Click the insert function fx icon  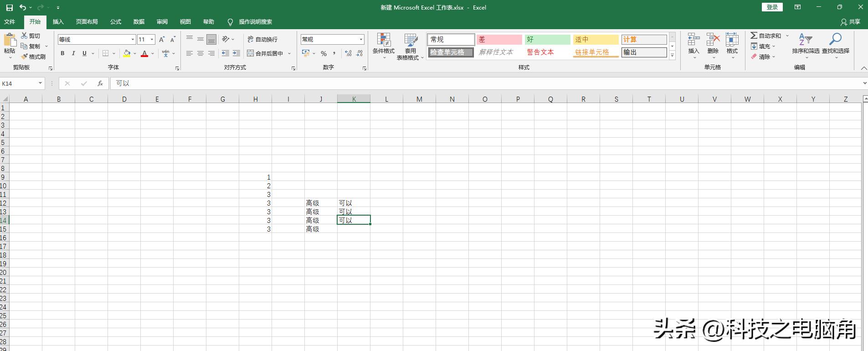(100, 83)
